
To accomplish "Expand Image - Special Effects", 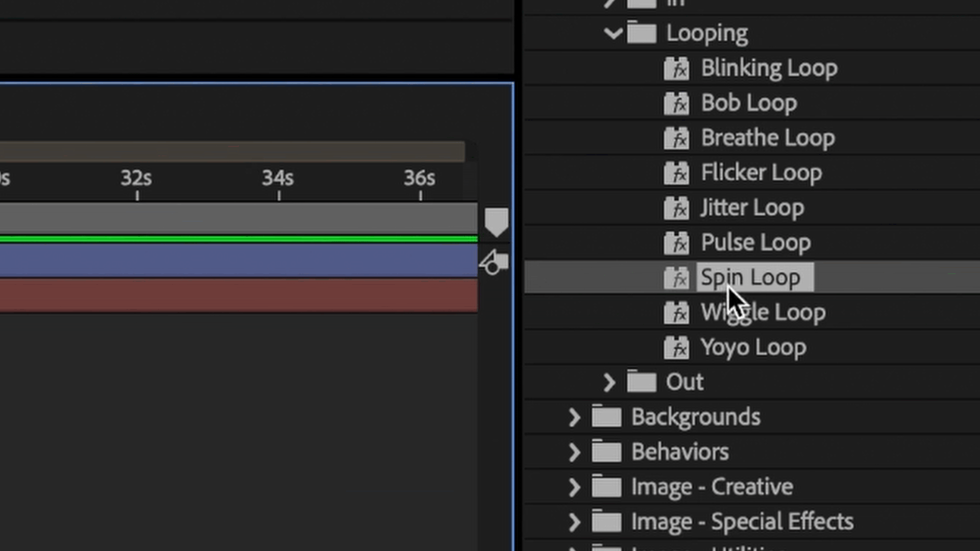I will pyautogui.click(x=574, y=521).
